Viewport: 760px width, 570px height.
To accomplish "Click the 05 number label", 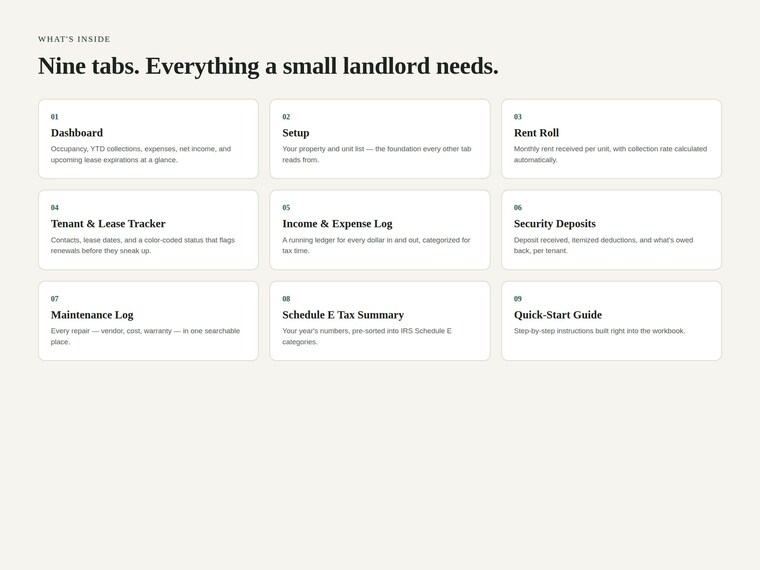I will (x=286, y=207).
